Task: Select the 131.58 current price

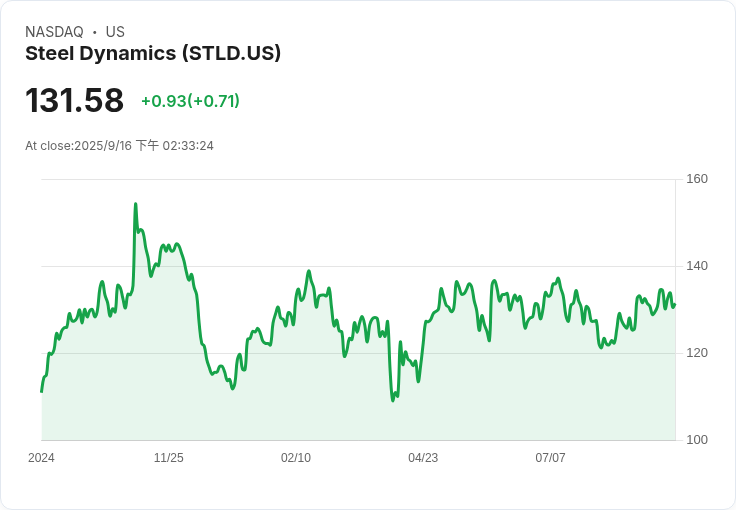Action: click(75, 100)
